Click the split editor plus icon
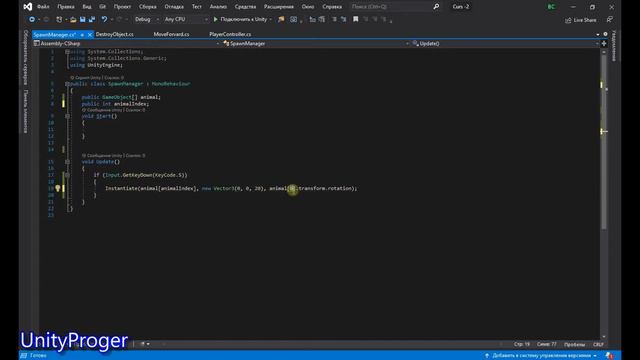 604,43
